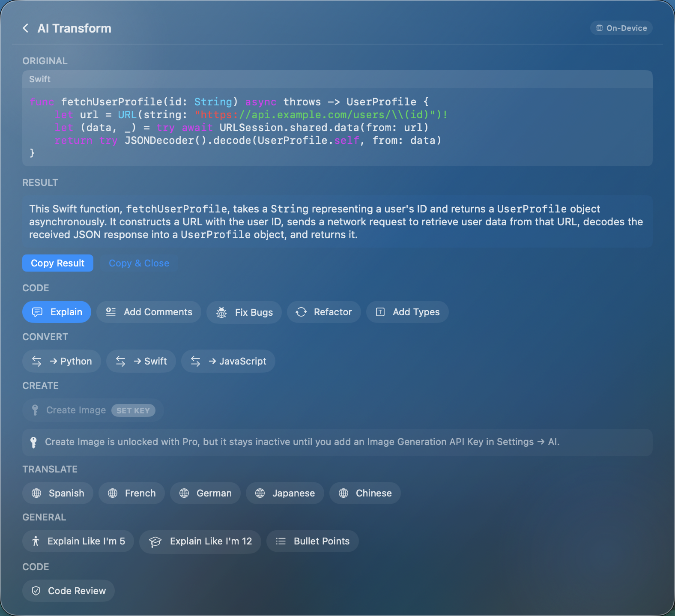Select Bullet Points
Viewport: 675px width, 616px height.
click(313, 541)
